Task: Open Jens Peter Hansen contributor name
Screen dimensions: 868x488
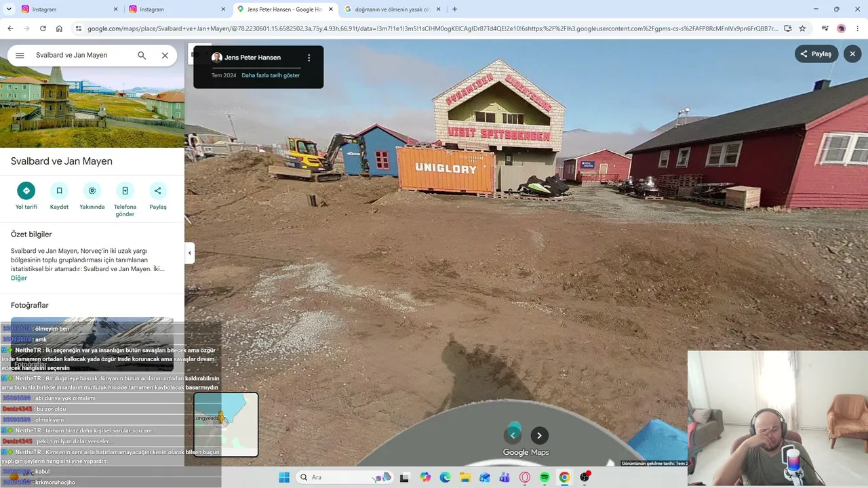Action: [x=252, y=58]
